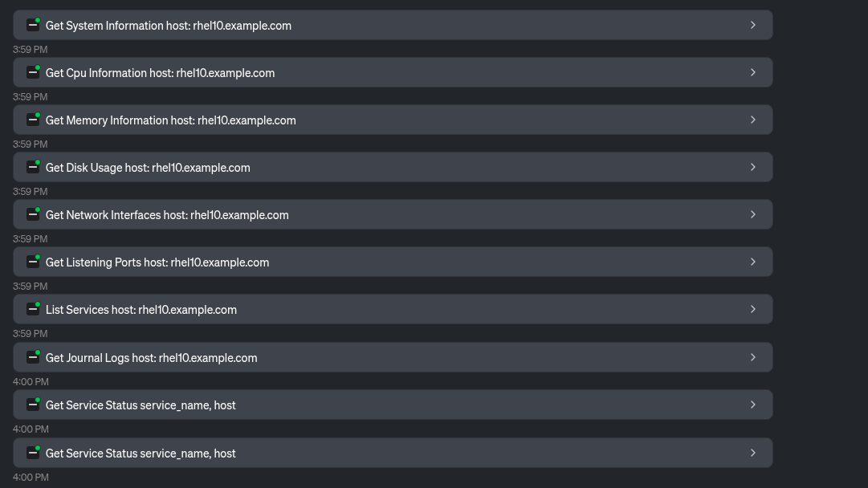The height and width of the screenshot is (488, 868).
Task: Expand the Get Listening Ports chevron
Action: [753, 262]
